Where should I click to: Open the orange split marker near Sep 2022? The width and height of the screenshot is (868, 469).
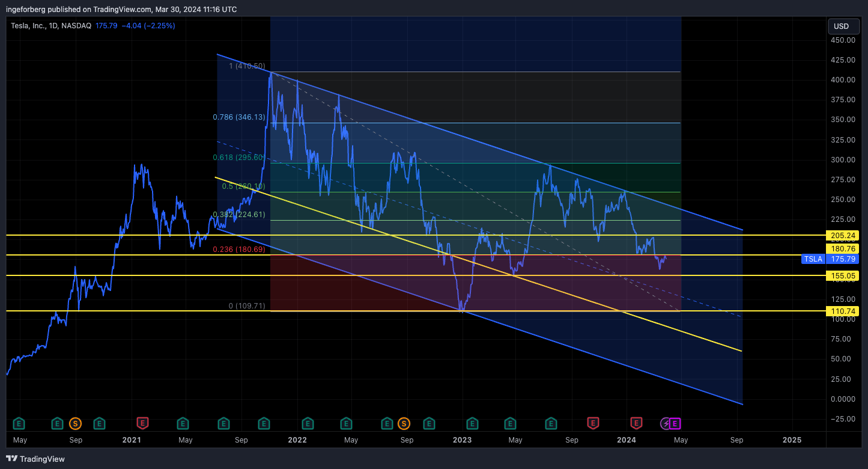point(404,423)
